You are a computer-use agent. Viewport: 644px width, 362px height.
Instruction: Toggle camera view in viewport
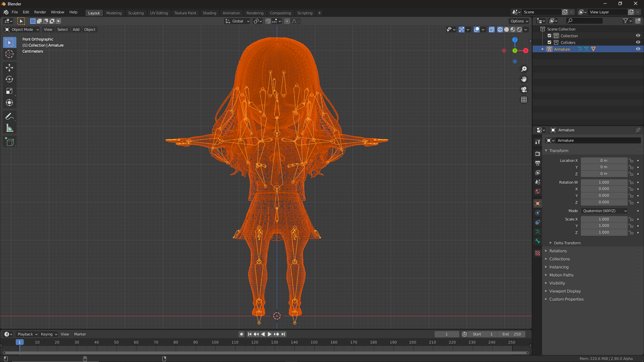click(x=524, y=90)
